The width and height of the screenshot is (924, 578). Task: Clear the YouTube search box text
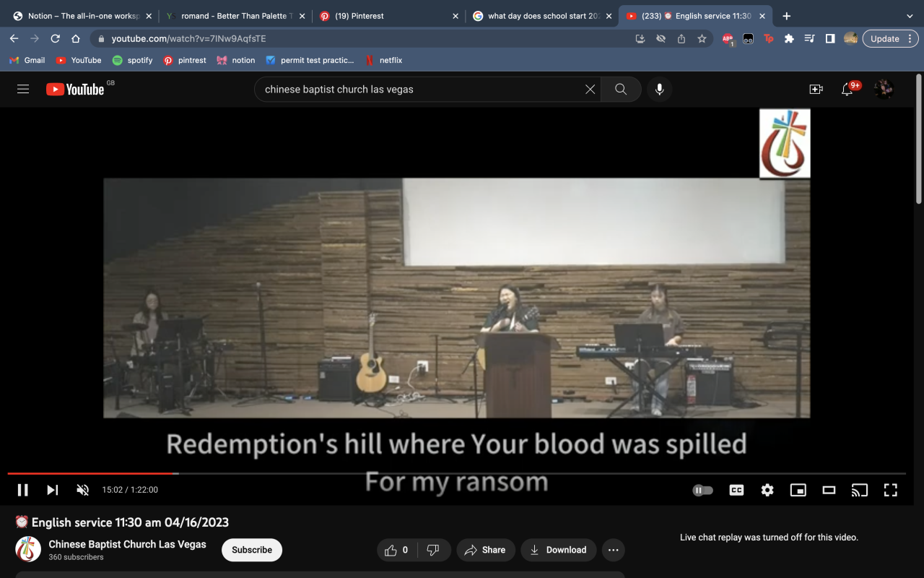click(590, 89)
